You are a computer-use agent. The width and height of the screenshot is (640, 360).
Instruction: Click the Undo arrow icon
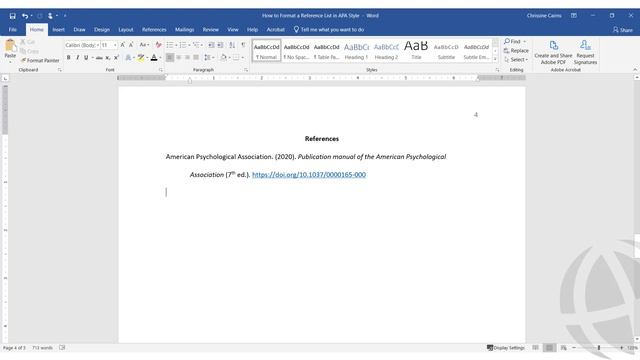[x=25, y=16]
